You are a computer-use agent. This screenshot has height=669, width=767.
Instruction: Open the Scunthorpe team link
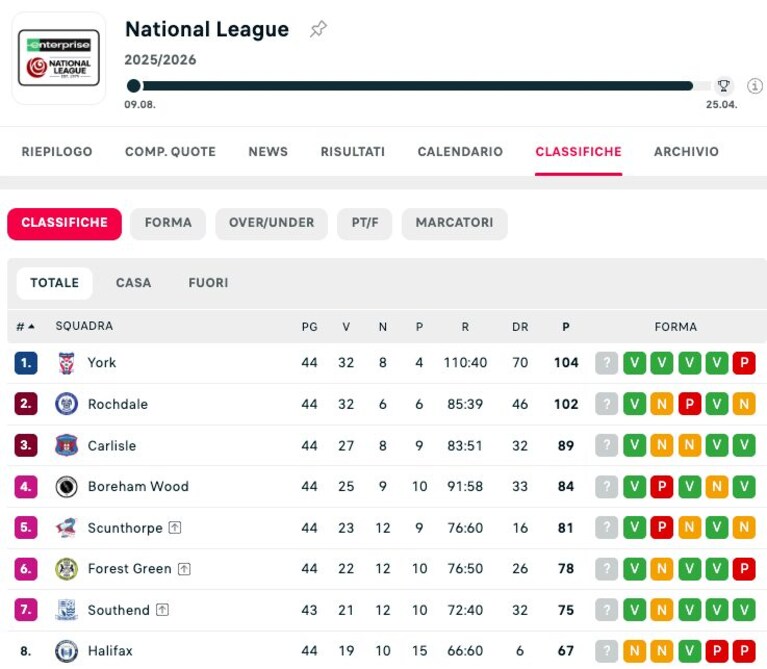click(x=125, y=528)
